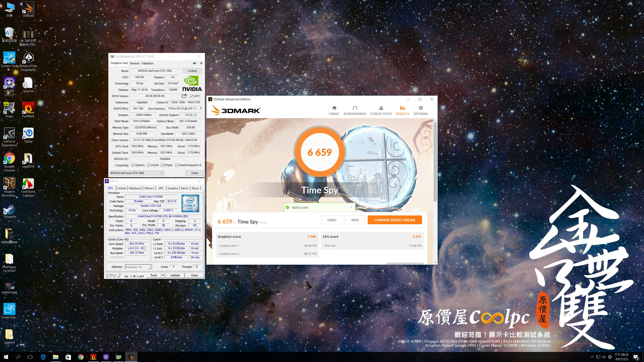Image resolution: width=644 pixels, height=362 pixels.
Task: Click the LOAD button in 3DMark
Action: (x=332, y=220)
